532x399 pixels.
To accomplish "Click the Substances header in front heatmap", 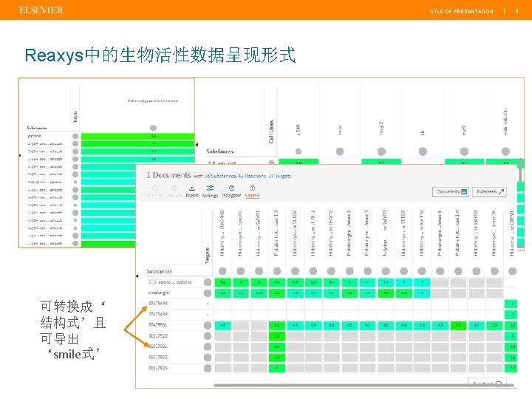I will tap(159, 271).
